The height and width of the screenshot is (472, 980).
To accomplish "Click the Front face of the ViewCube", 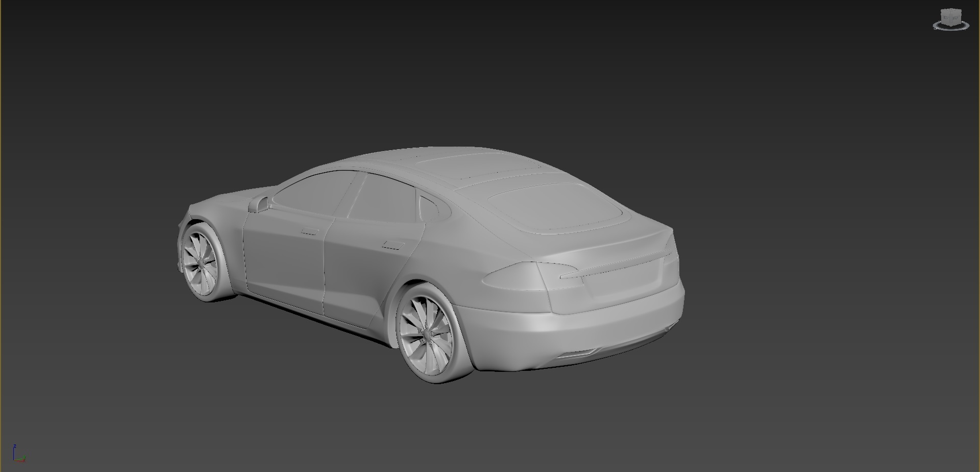I will pyautogui.click(x=945, y=17).
